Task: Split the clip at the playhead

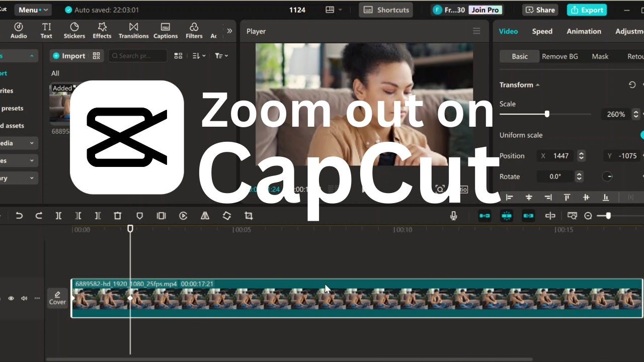Action: point(58,216)
